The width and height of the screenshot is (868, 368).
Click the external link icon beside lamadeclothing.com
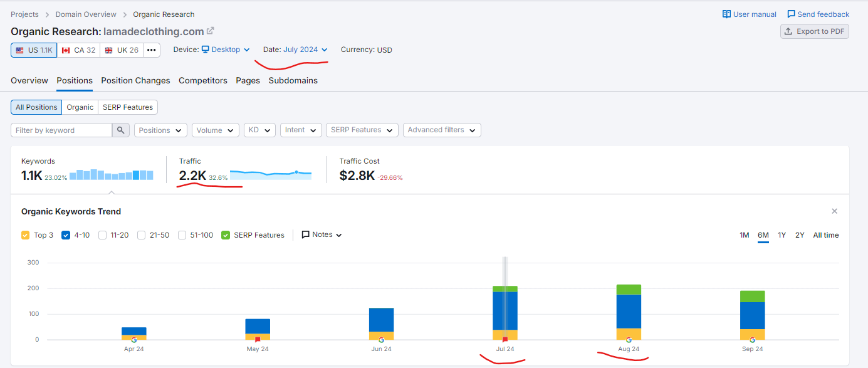coord(211,31)
